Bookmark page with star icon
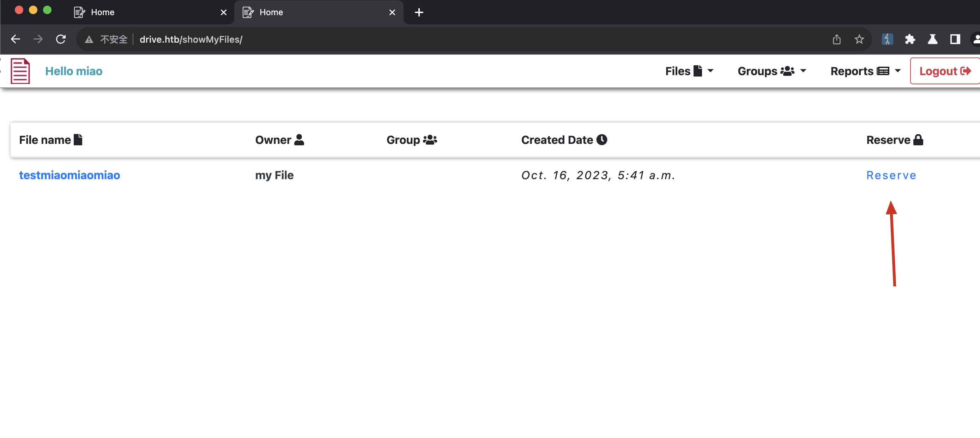The width and height of the screenshot is (980, 438). pos(859,39)
